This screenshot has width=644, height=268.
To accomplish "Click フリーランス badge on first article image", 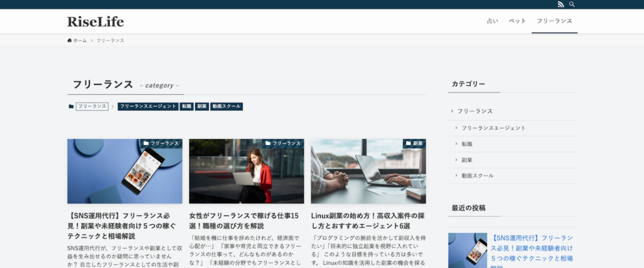I will [x=161, y=143].
